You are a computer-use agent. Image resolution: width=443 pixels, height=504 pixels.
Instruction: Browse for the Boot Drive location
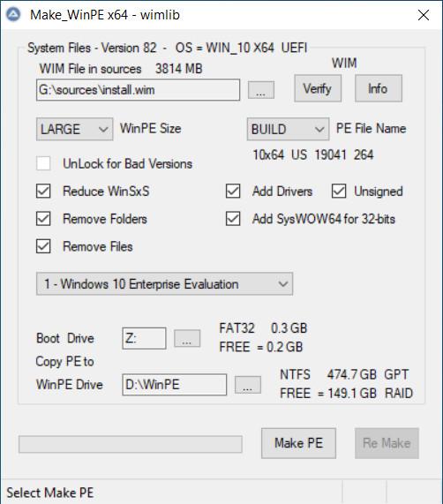click(187, 338)
